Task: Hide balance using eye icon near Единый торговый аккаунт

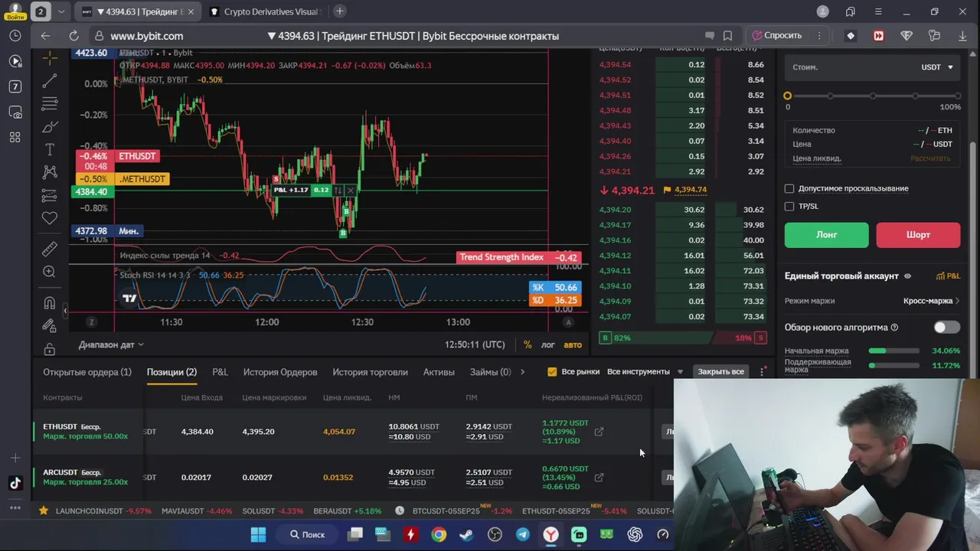Action: [907, 276]
